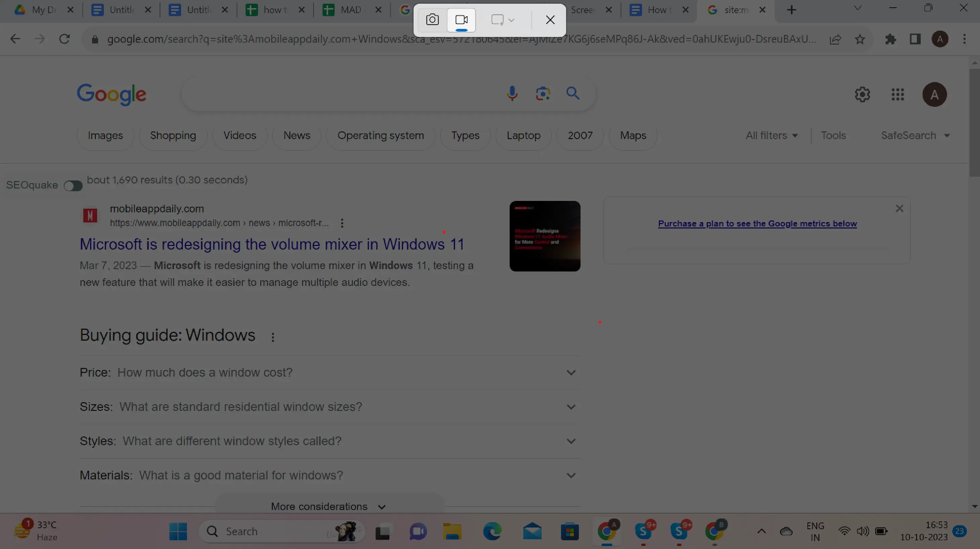This screenshot has width=980, height=549.
Task: Expand 'Sizes: What are standard residential window sizes?'
Action: click(x=330, y=407)
